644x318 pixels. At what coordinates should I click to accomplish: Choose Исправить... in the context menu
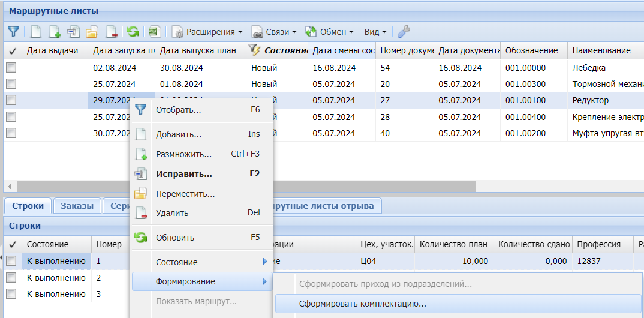coord(183,174)
